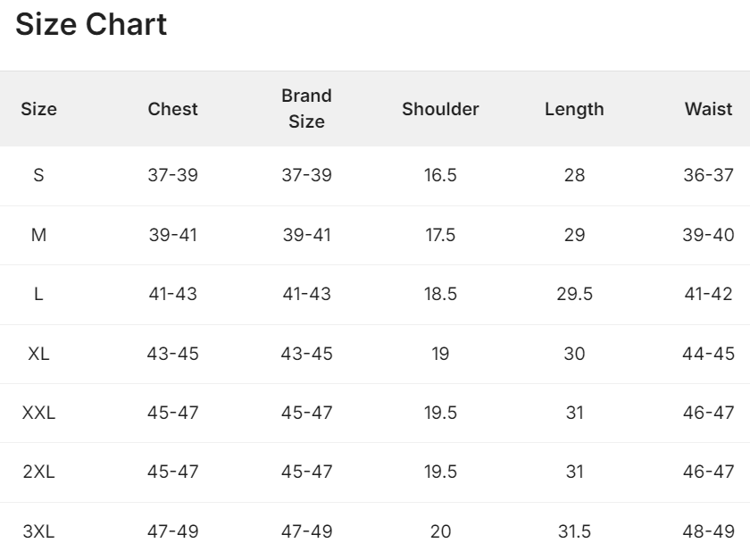Select the Shoulder column header
This screenshot has width=750, height=560.
click(440, 109)
